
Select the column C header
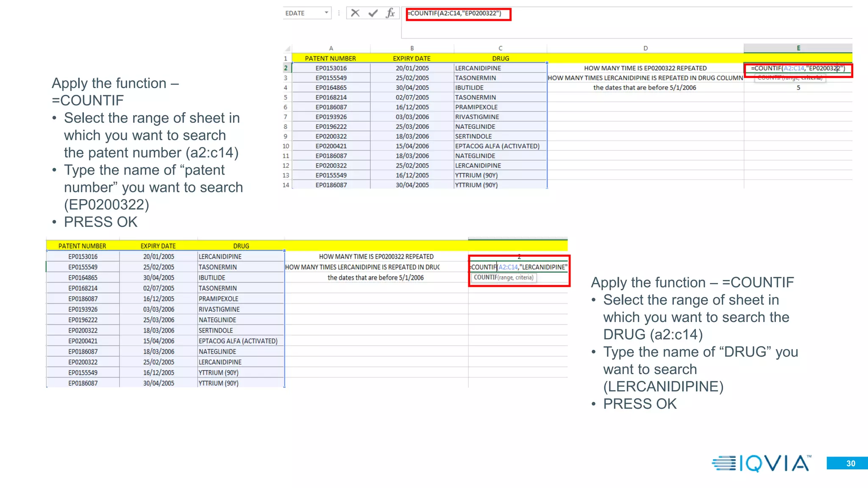[x=501, y=48]
